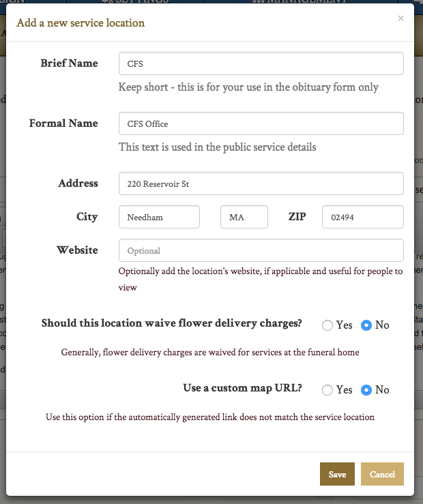Choose No for custom map URL
The width and height of the screenshot is (423, 504).
[366, 390]
